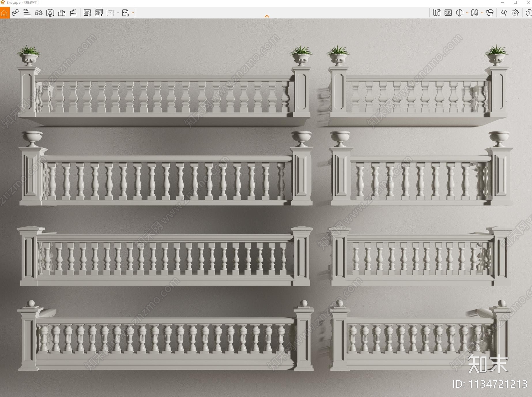Minimize the Enscape window

click(502, 2)
